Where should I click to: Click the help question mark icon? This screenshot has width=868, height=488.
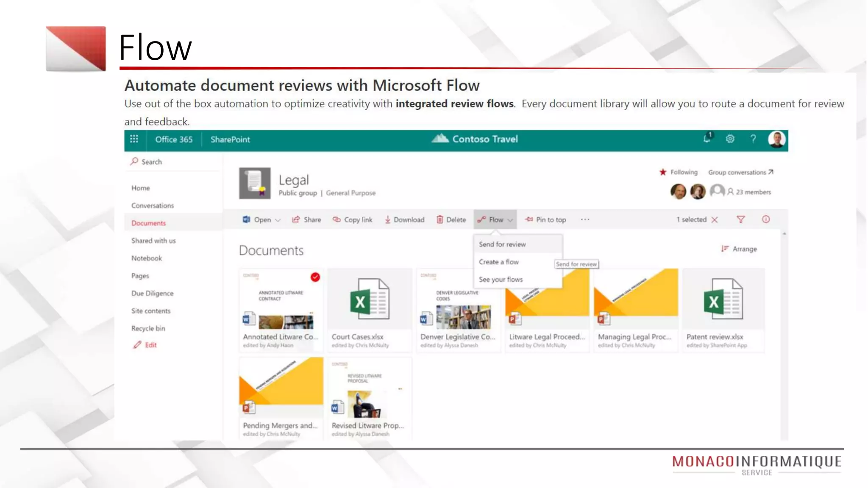coord(753,139)
